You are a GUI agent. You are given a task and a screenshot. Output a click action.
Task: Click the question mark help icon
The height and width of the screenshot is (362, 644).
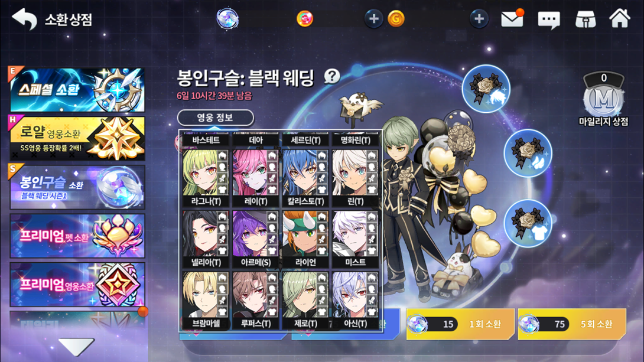(x=332, y=76)
